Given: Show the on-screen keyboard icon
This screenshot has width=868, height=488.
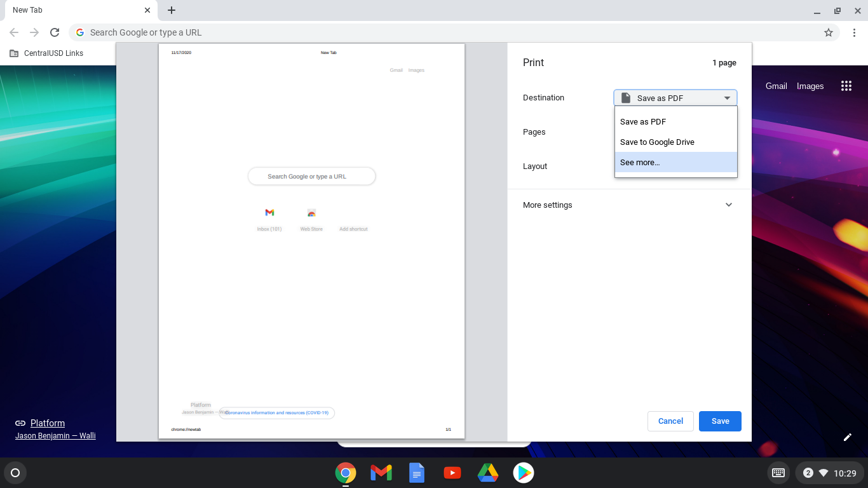Looking at the screenshot, I should click(778, 473).
